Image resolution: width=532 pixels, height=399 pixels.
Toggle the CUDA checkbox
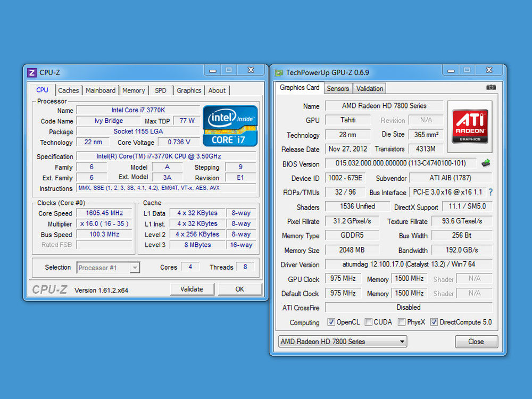point(369,322)
